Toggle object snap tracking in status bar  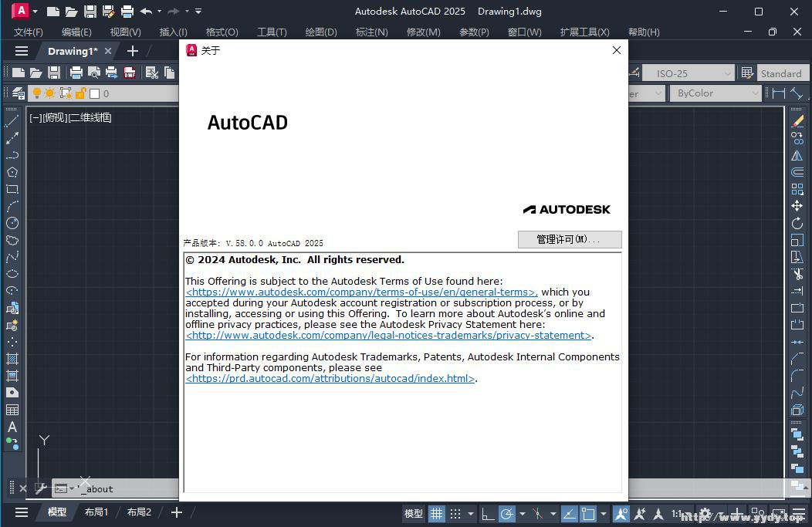(x=569, y=514)
